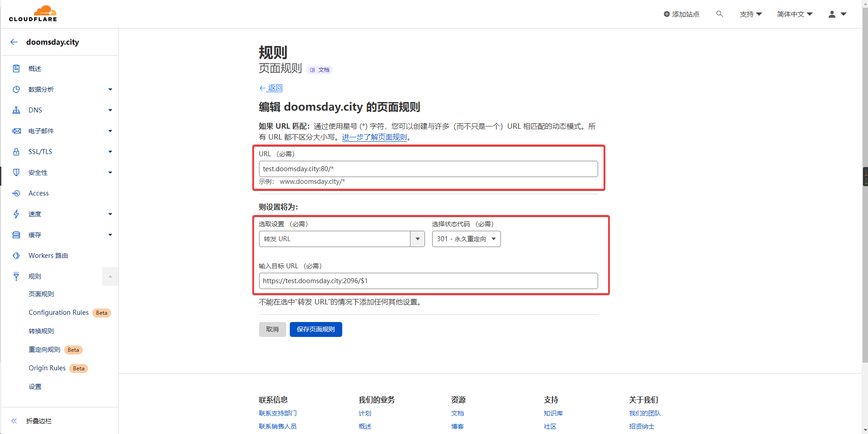This screenshot has height=434, width=868.
Task: Collapse sidebar with 折叠边栏 arrows
Action: coord(14,421)
